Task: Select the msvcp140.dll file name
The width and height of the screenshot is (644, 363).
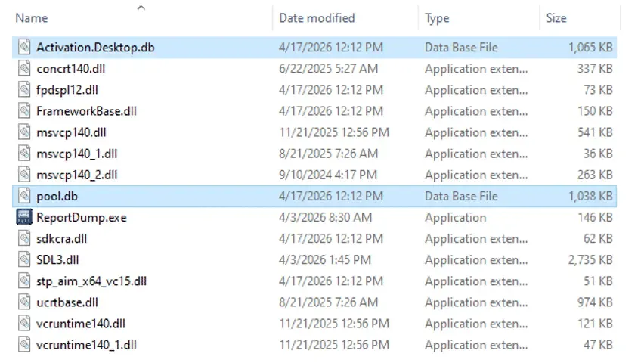Action: point(71,132)
